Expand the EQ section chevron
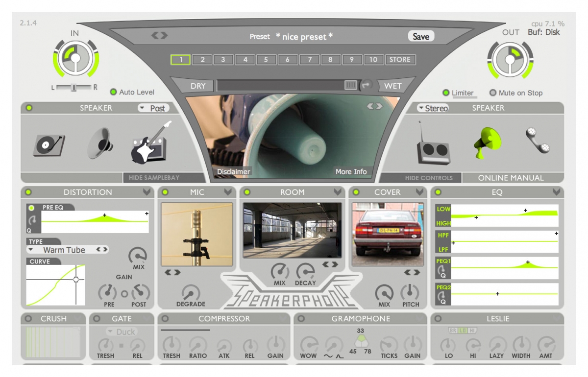The width and height of the screenshot is (588, 377). (x=556, y=191)
